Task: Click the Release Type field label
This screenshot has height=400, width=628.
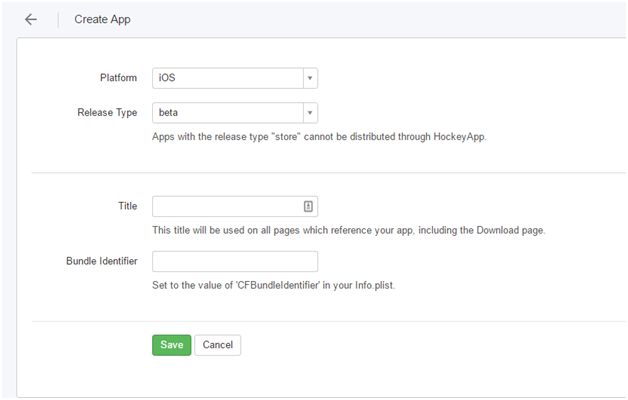Action: tap(107, 113)
